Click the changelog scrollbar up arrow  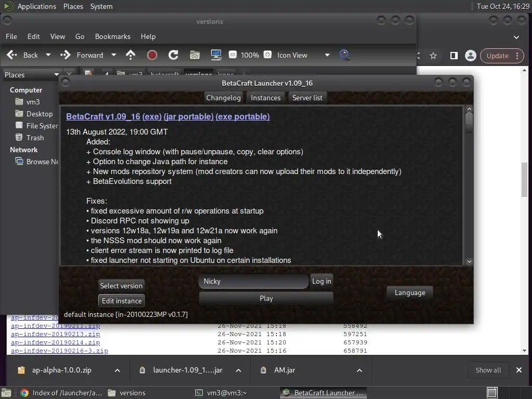(x=469, y=109)
